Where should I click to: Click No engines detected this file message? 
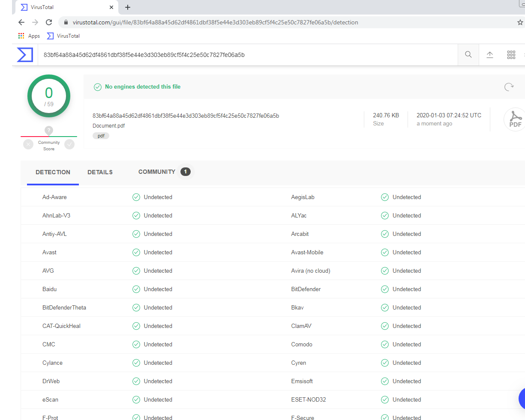tap(143, 86)
